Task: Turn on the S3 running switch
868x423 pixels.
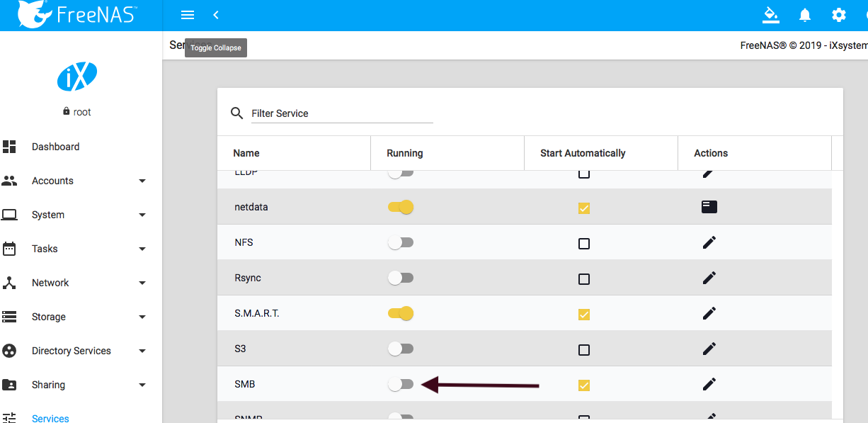Action: pos(401,349)
